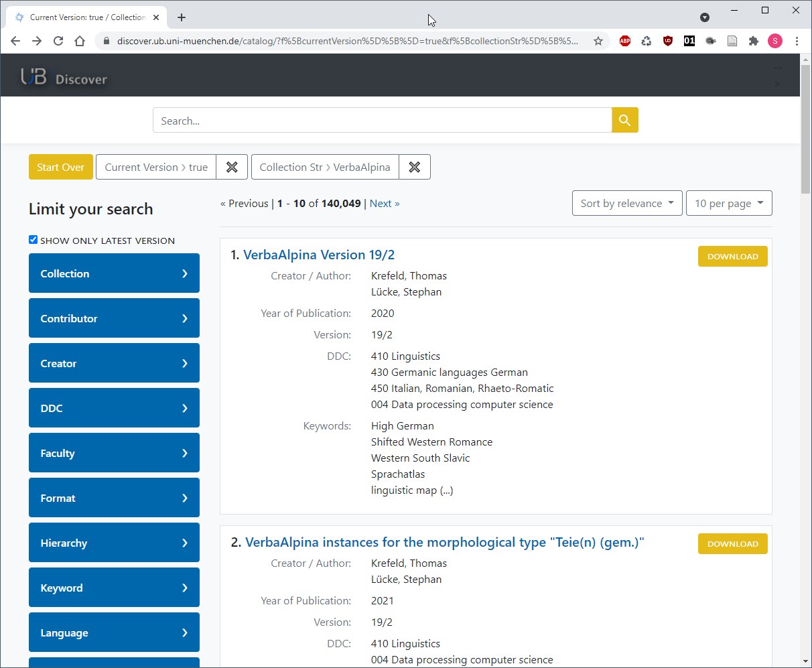Bookmark this page with the star icon

pos(598,41)
